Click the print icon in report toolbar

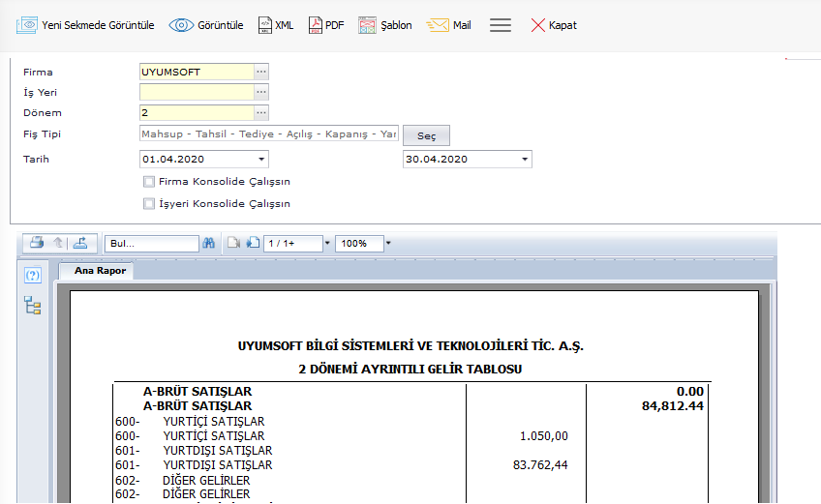coord(36,243)
